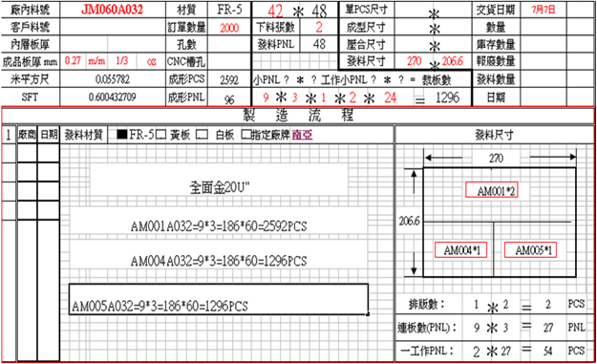Click the 南亞 brand link
The height and width of the screenshot is (364, 597).
point(302,135)
